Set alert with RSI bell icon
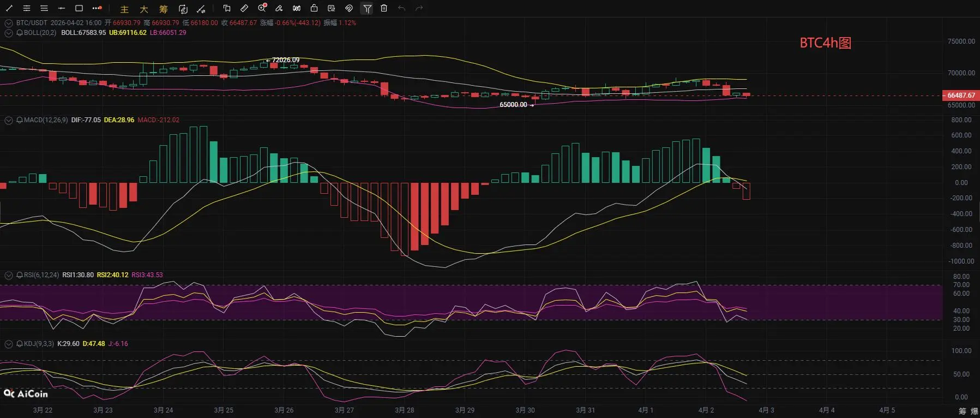 pyautogui.click(x=20, y=275)
